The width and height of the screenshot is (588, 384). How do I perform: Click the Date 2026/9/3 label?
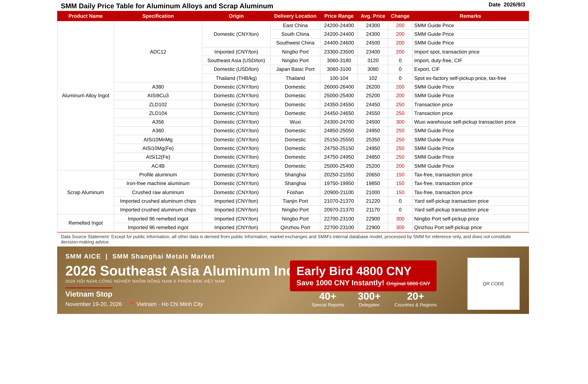(x=507, y=5)
